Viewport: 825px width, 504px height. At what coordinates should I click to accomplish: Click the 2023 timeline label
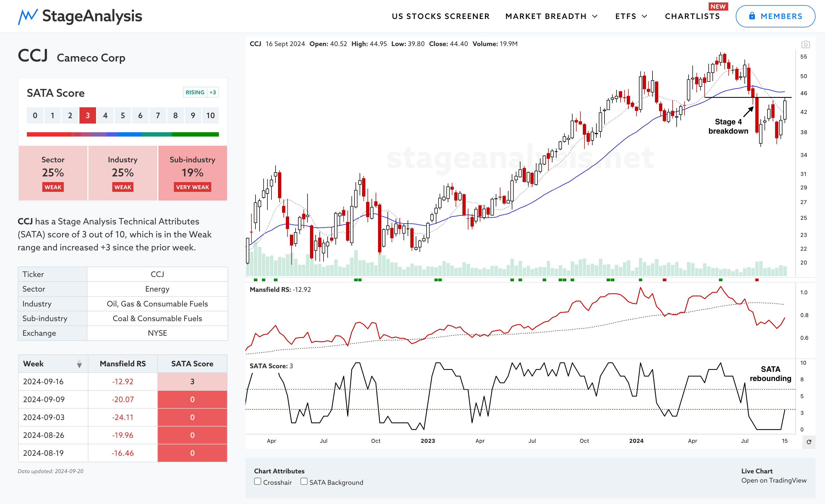coord(428,441)
